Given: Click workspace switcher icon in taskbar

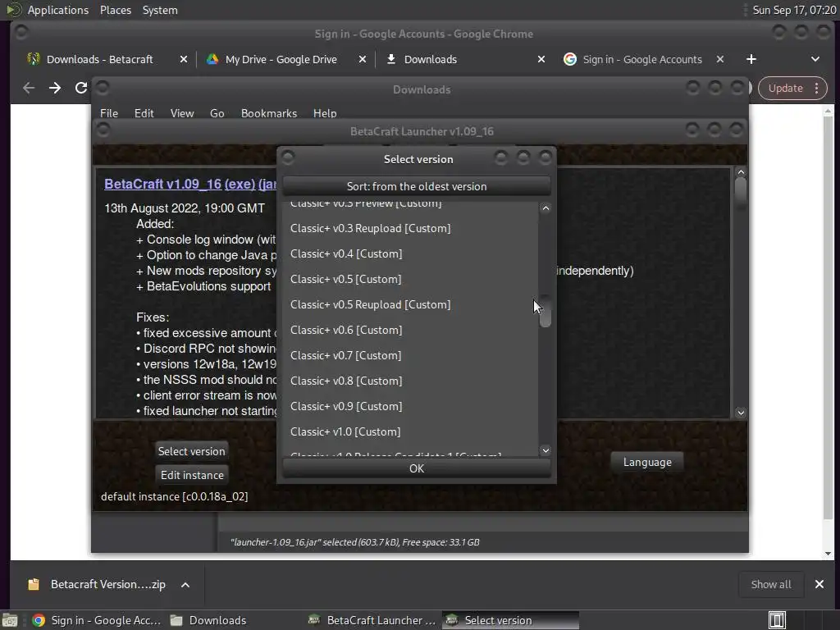Looking at the screenshot, I should 777,620.
